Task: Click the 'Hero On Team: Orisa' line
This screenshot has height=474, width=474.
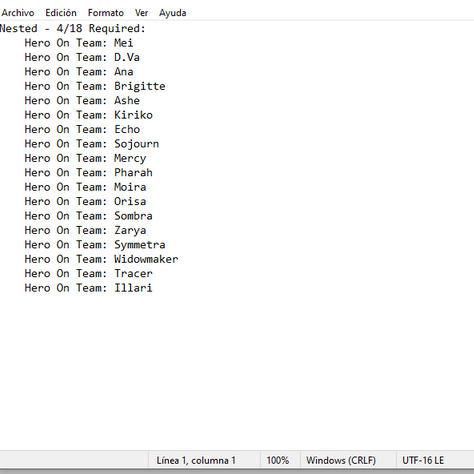Action: 85,201
